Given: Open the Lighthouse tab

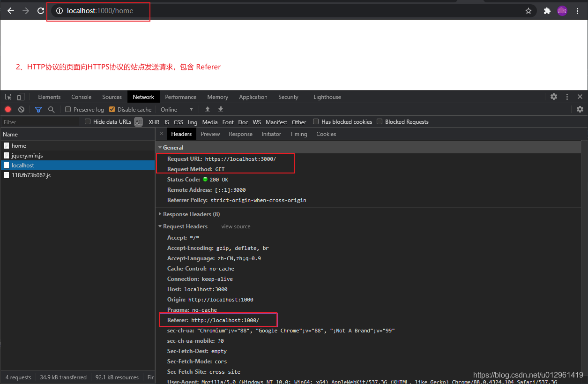Looking at the screenshot, I should point(327,97).
